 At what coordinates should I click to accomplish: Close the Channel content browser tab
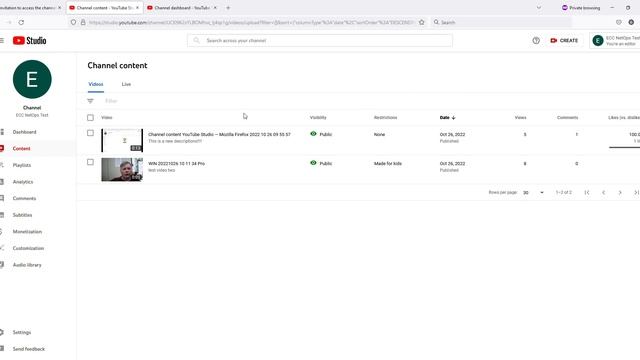137,8
